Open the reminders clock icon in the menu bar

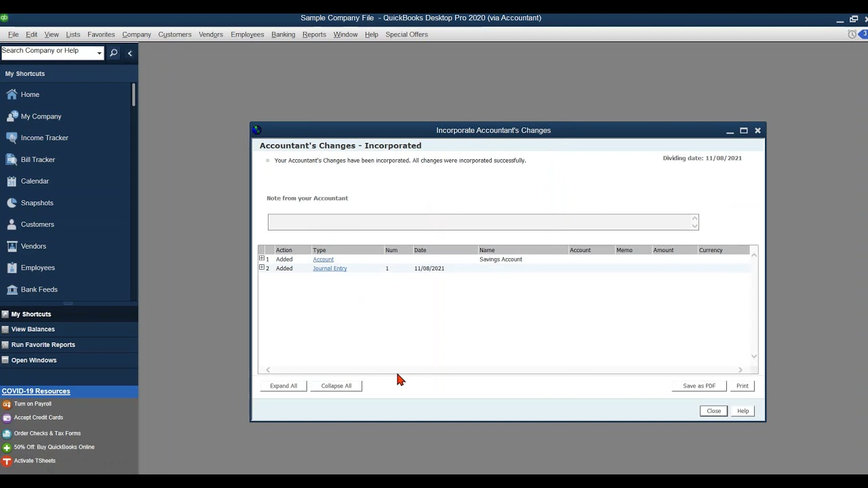pyautogui.click(x=852, y=34)
